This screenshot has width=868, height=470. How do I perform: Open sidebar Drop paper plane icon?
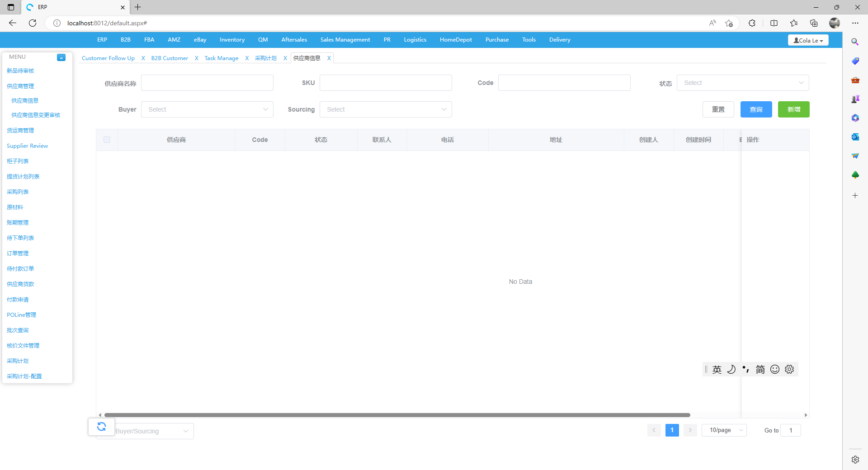click(855, 156)
